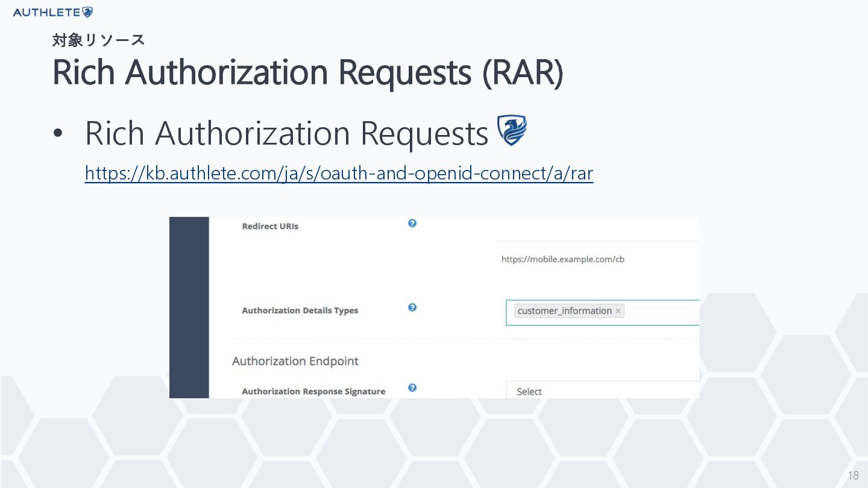Select the https://mobile.example.com/cb redirect URI text

(563, 260)
